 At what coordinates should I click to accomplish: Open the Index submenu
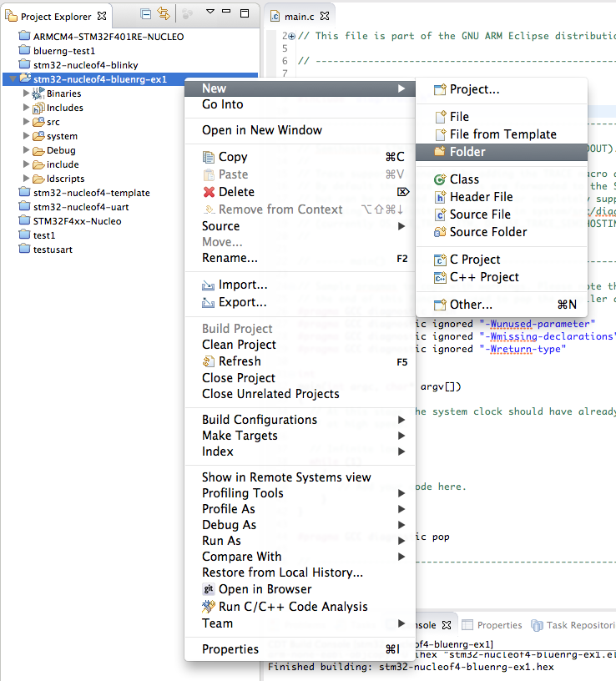(300, 451)
